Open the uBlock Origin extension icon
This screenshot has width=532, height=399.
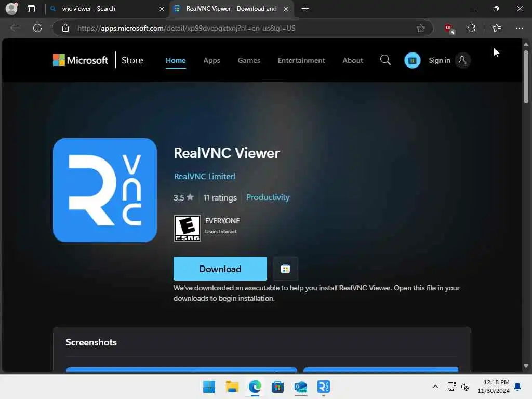point(449,29)
